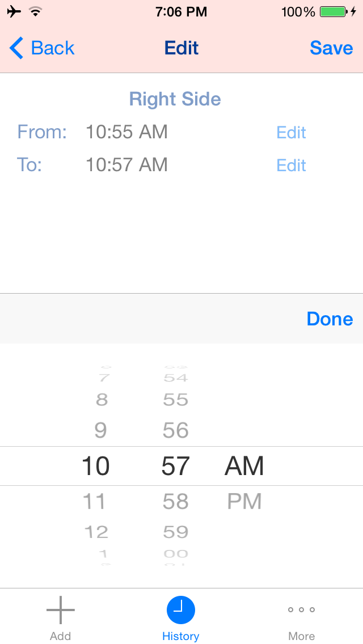The width and height of the screenshot is (363, 644).
Task: Tap the Back chevron arrow
Action: point(16,48)
